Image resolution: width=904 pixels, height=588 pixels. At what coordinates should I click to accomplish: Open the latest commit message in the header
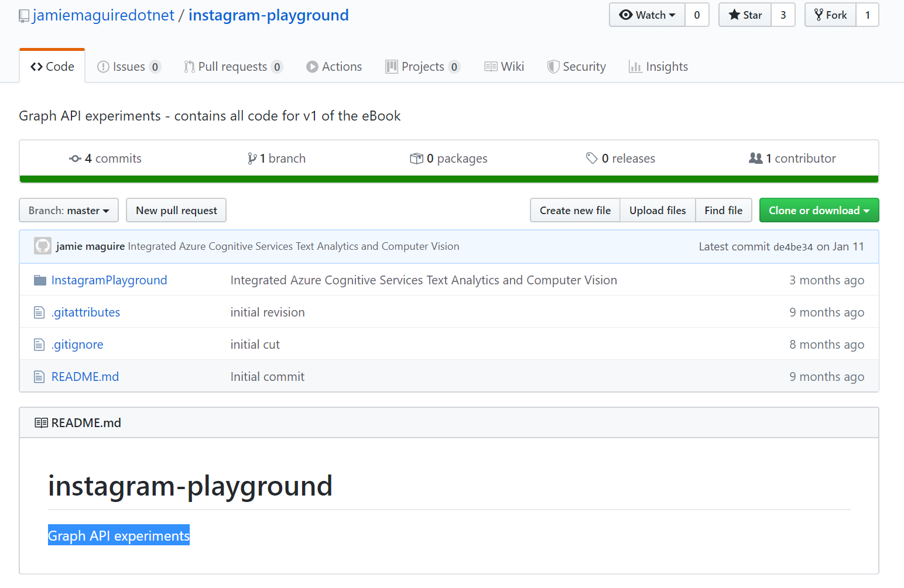pyautogui.click(x=293, y=246)
